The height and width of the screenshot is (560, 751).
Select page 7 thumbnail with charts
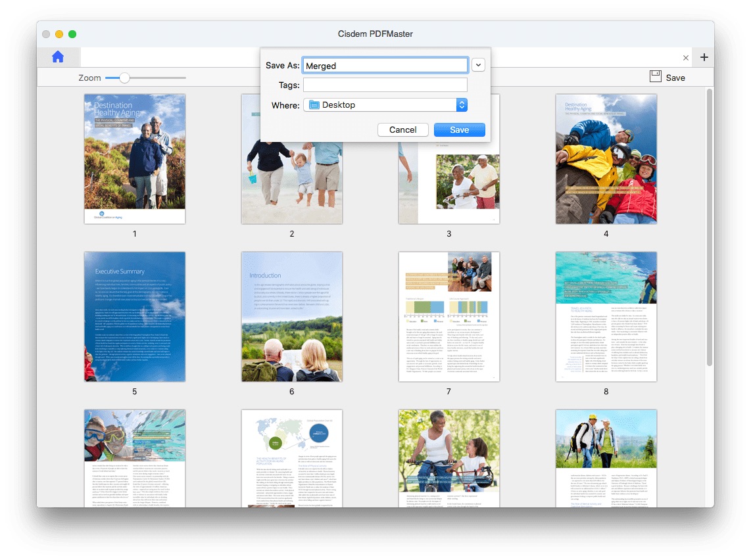pos(448,316)
